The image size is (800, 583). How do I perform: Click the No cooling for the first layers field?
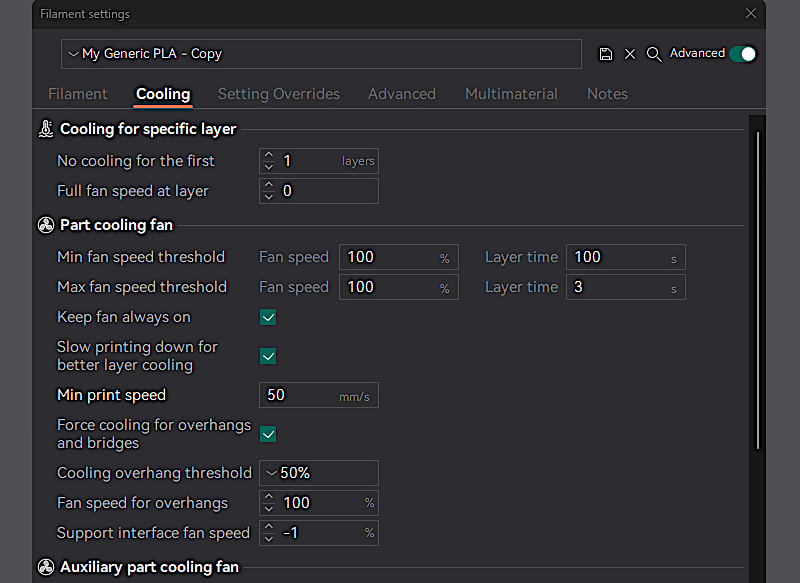[319, 161]
